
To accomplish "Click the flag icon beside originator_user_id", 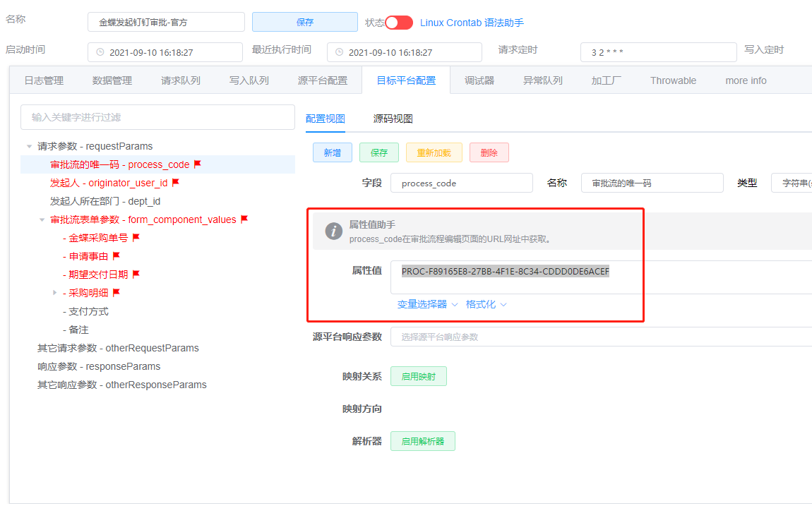I will 176,182.
